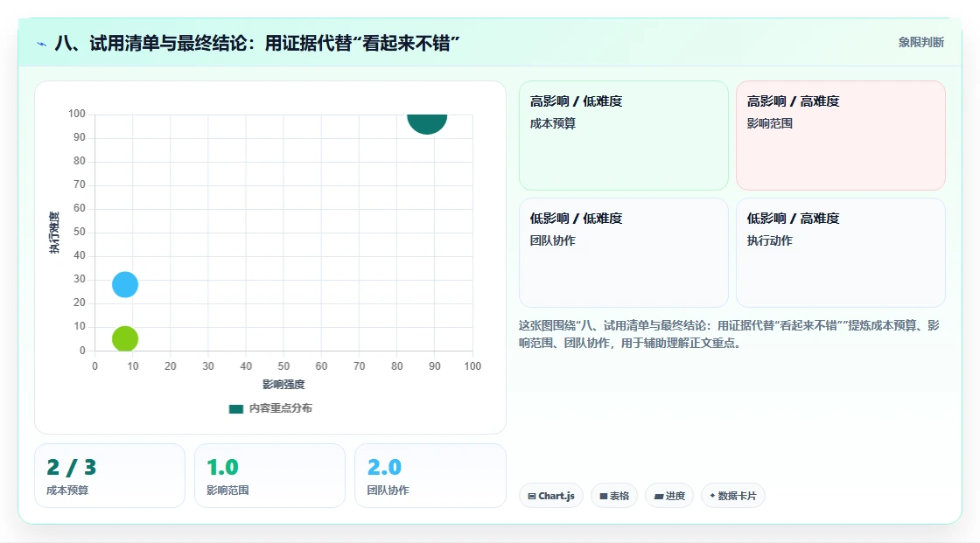
Task: Click the 2.0 value in the stat card
Action: pyautogui.click(x=384, y=468)
